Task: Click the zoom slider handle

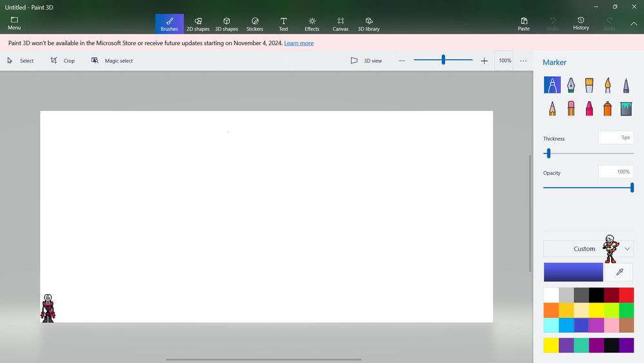Action: 443,59
